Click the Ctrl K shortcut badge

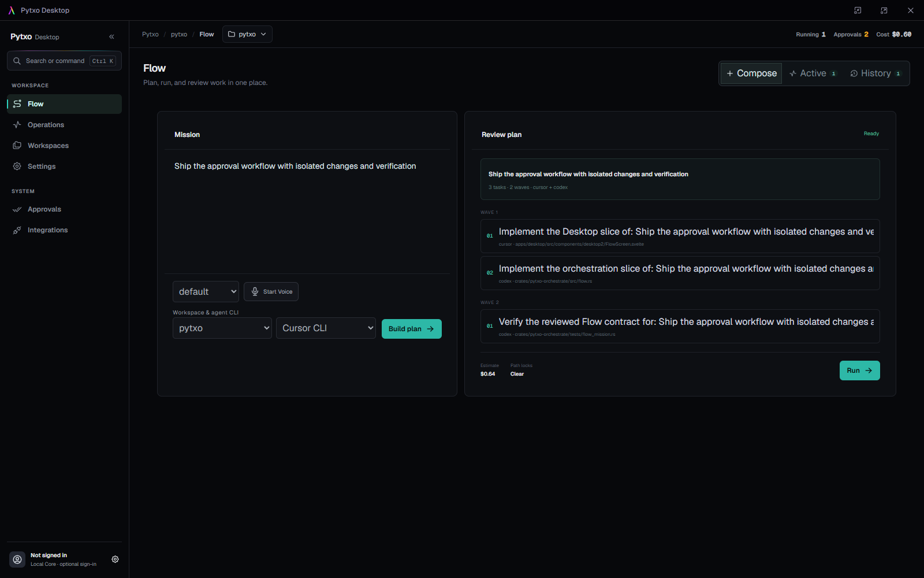103,61
